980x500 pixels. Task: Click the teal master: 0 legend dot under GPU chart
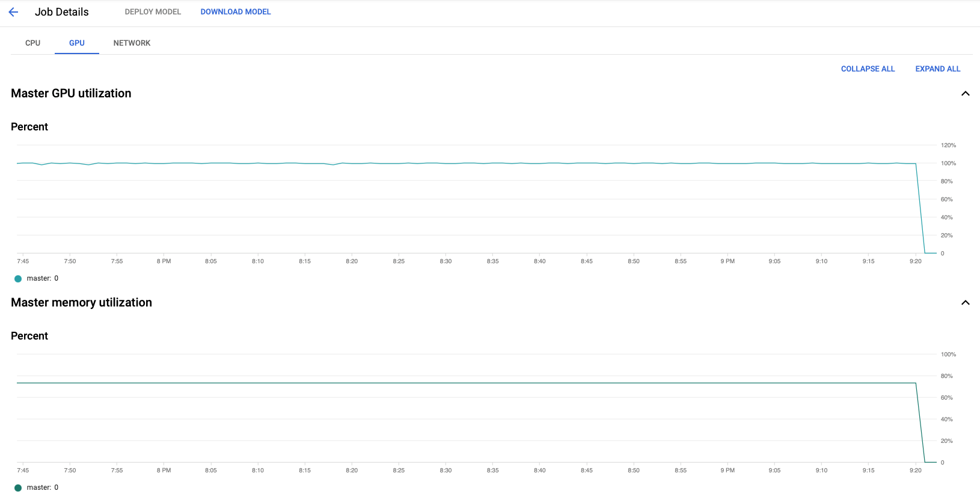point(18,278)
